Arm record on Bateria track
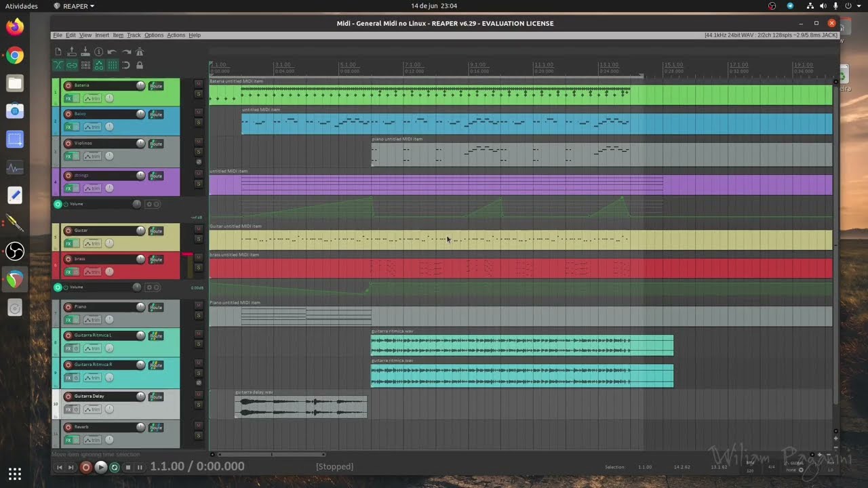 (x=68, y=85)
